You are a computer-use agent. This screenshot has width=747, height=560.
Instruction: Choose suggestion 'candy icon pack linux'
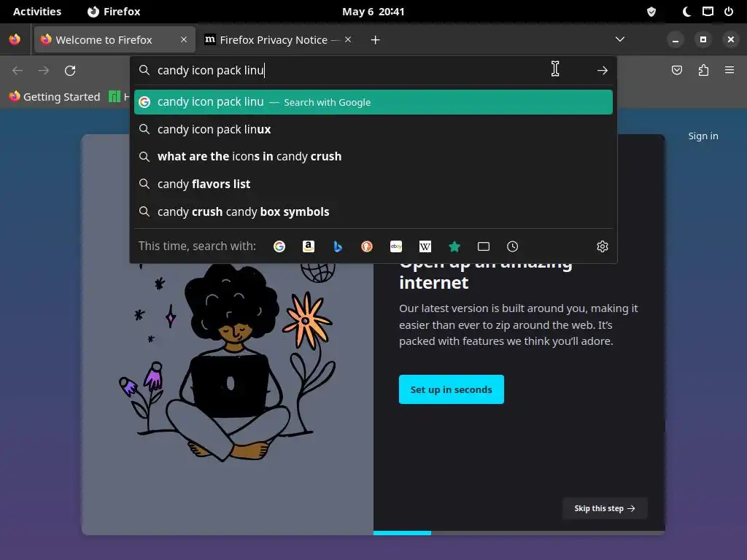[373, 130]
